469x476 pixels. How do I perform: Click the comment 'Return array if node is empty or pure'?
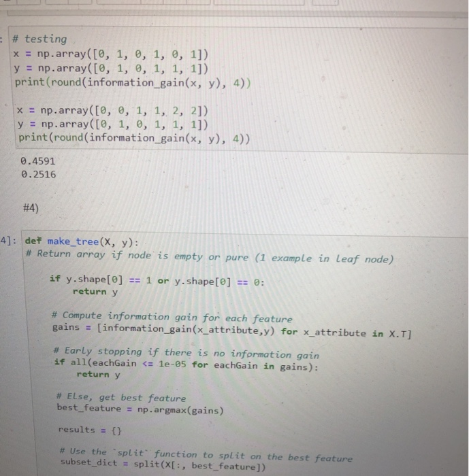pos(210,256)
